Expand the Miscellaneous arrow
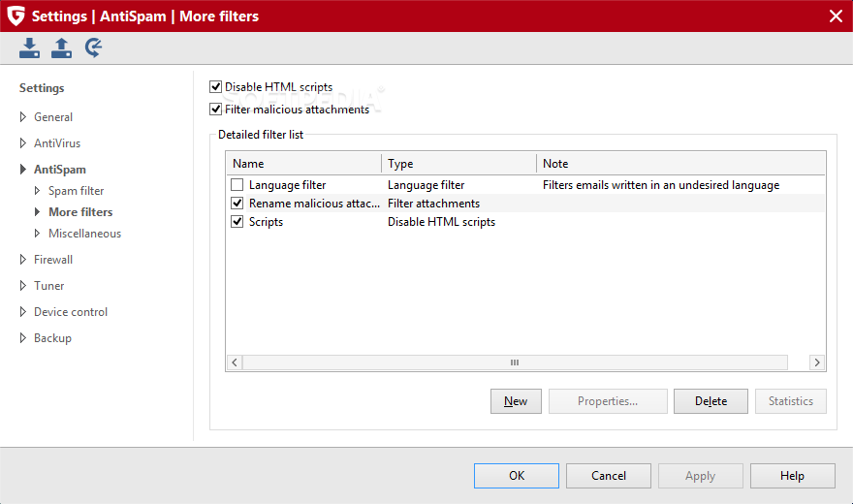This screenshot has height=504, width=853. [x=37, y=233]
